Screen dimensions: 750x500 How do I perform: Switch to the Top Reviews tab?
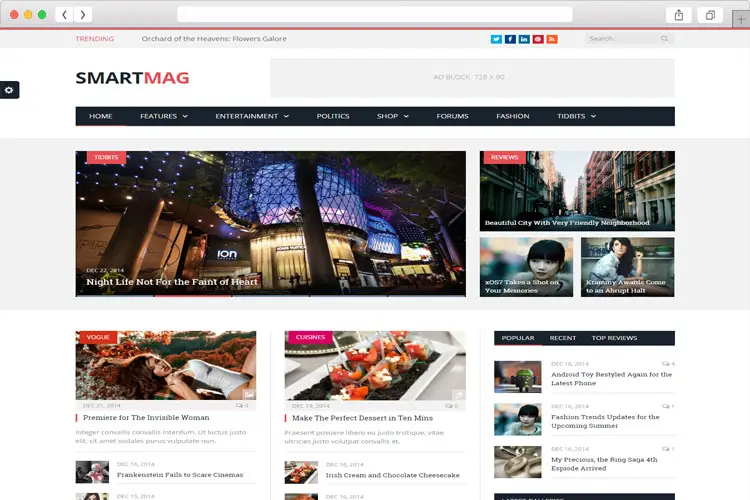coord(614,338)
